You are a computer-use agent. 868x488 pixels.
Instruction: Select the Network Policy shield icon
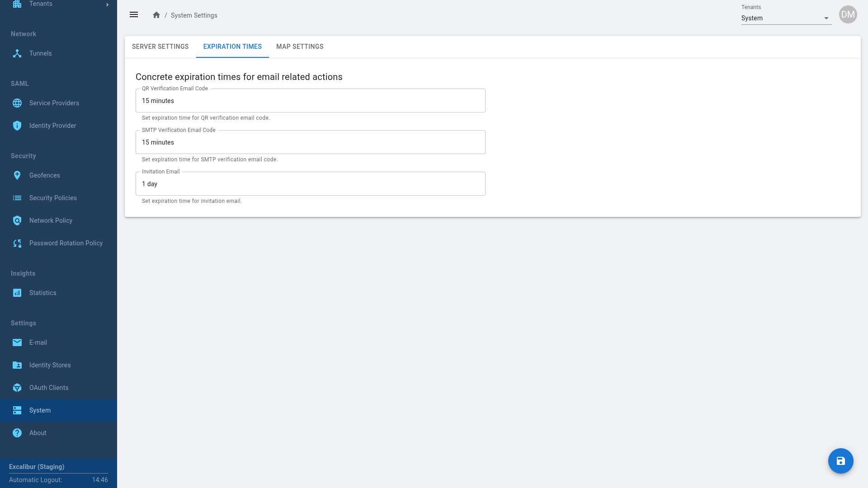(x=17, y=221)
